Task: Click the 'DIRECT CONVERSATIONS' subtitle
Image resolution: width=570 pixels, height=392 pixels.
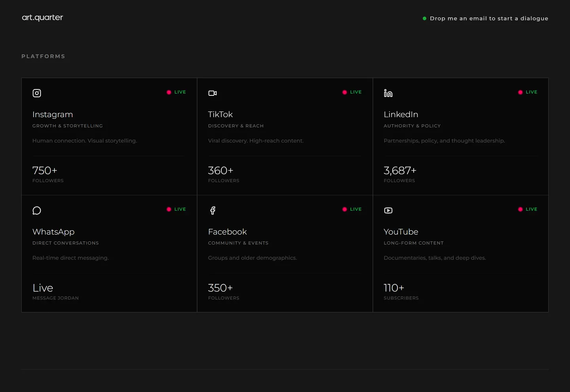Action: point(66,243)
